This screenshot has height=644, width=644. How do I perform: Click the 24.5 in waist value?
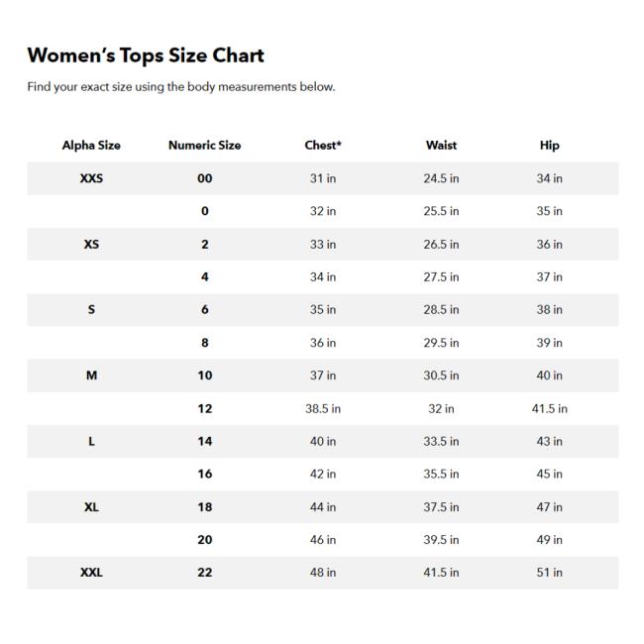441,178
